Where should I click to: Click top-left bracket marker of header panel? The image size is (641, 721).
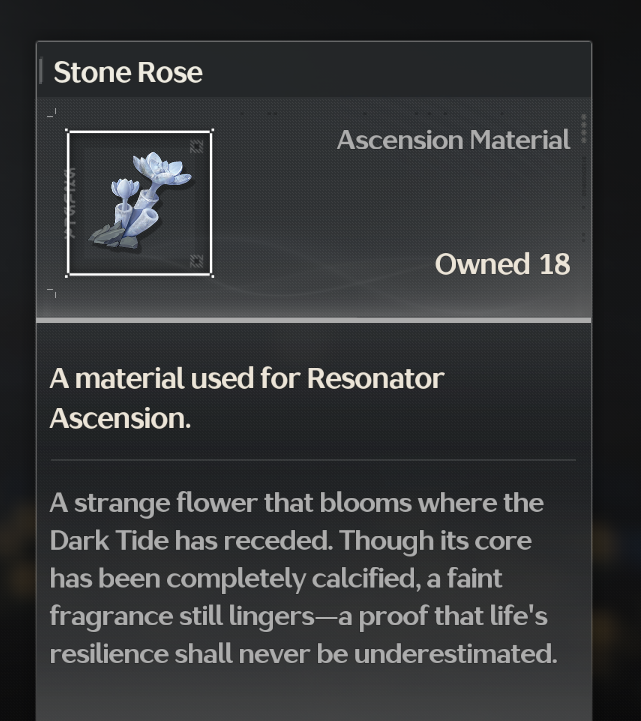pos(52,113)
